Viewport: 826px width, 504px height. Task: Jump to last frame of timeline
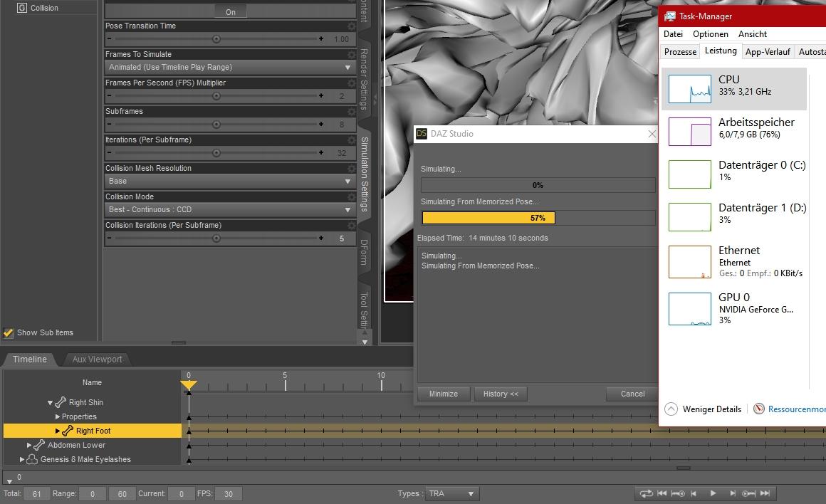(x=765, y=493)
